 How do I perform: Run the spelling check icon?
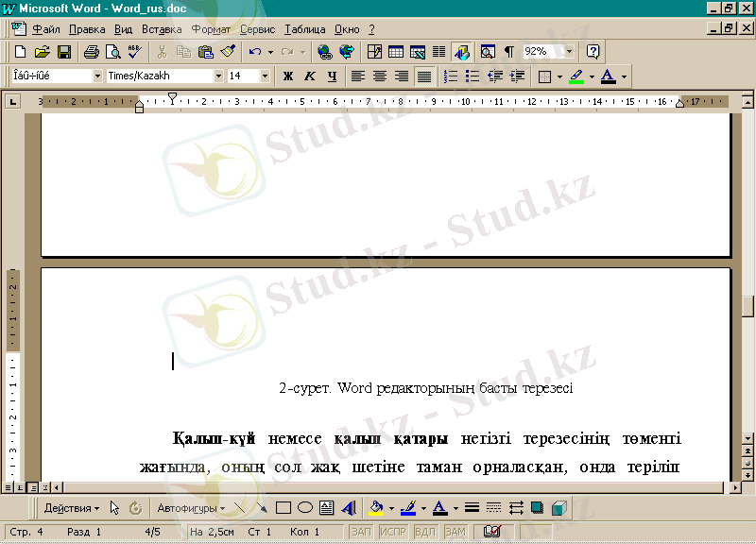(135, 52)
